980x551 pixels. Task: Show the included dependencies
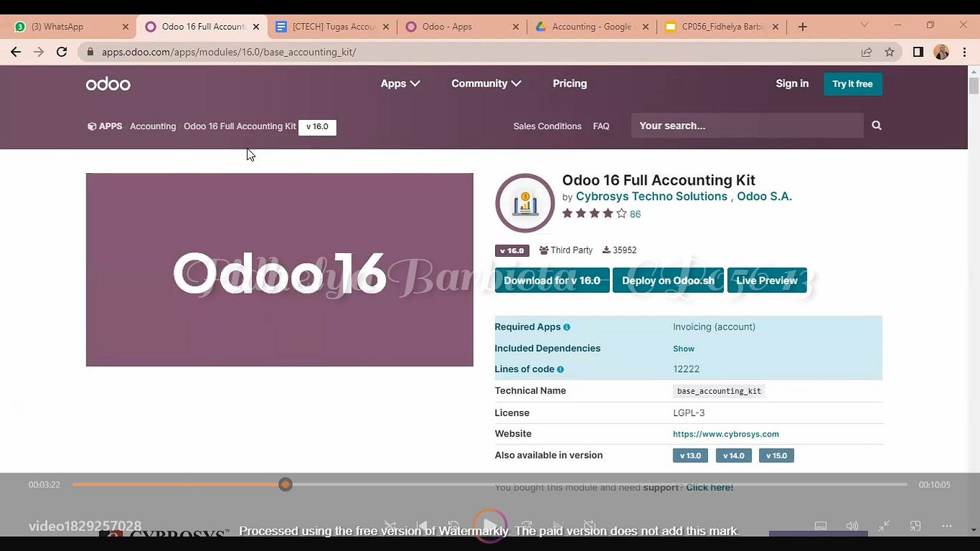(683, 348)
